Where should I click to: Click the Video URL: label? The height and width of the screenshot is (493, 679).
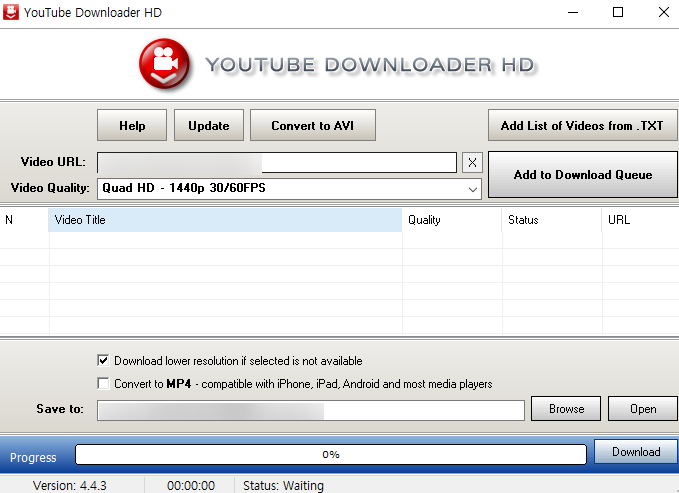coord(53,162)
